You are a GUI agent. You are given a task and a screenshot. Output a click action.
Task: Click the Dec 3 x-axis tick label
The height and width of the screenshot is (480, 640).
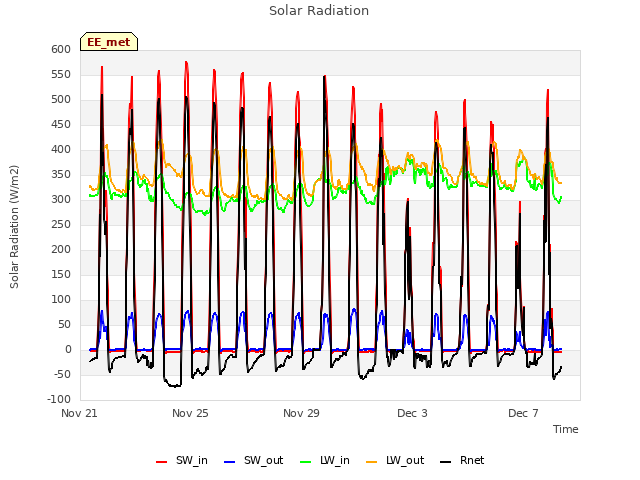[412, 413]
